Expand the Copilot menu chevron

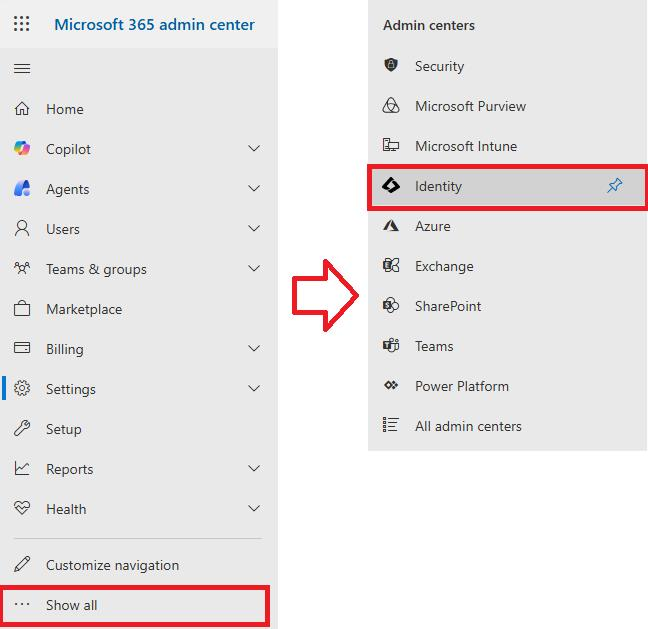click(254, 148)
